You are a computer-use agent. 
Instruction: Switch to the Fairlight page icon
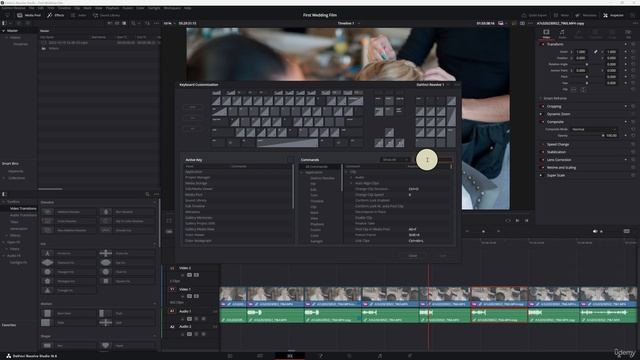pyautogui.click(x=380, y=356)
